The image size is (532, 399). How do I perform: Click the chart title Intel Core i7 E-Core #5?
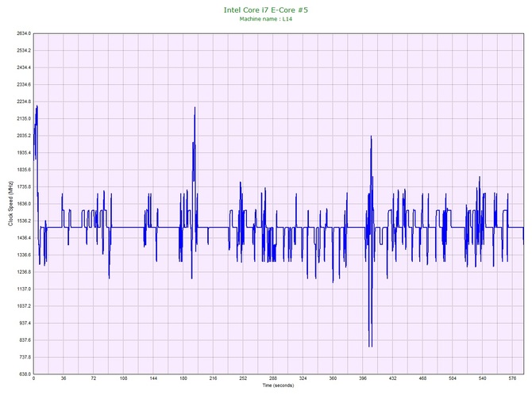267,10
